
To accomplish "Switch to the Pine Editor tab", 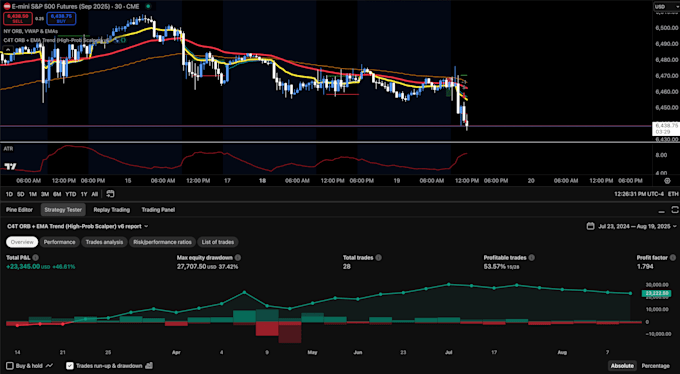I will click(19, 210).
